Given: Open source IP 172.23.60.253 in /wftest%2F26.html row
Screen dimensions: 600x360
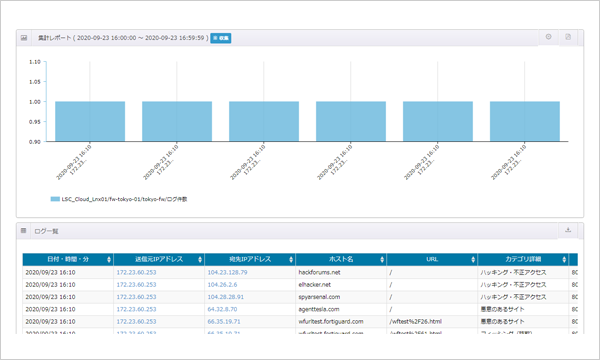Looking at the screenshot, I should point(136,321).
